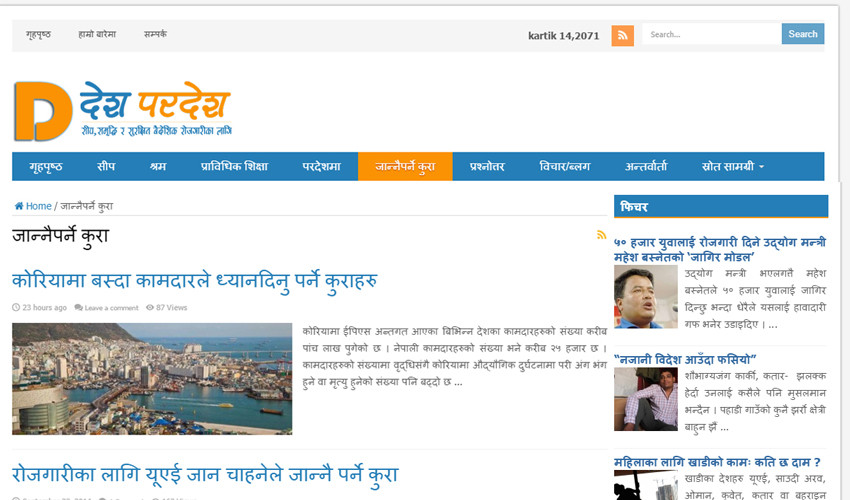The height and width of the screenshot is (500, 850).
Task: Go to Home via breadcrumb link
Action: pyautogui.click(x=38, y=206)
